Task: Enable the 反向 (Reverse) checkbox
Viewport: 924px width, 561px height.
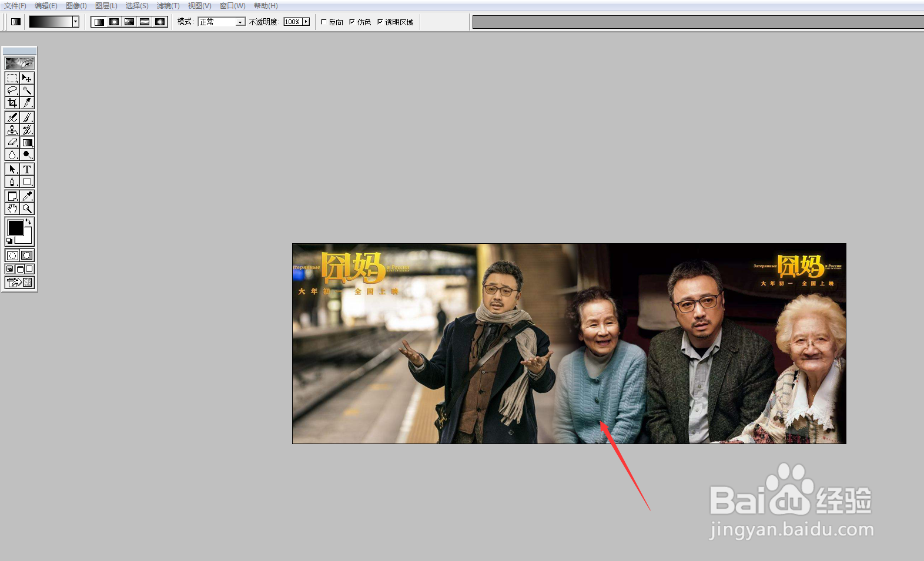Action: [324, 22]
